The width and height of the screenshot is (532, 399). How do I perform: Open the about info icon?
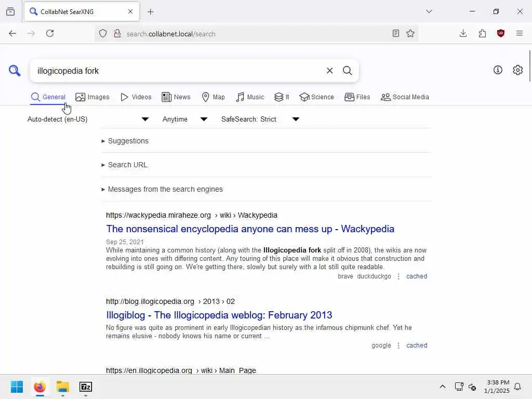(498, 70)
